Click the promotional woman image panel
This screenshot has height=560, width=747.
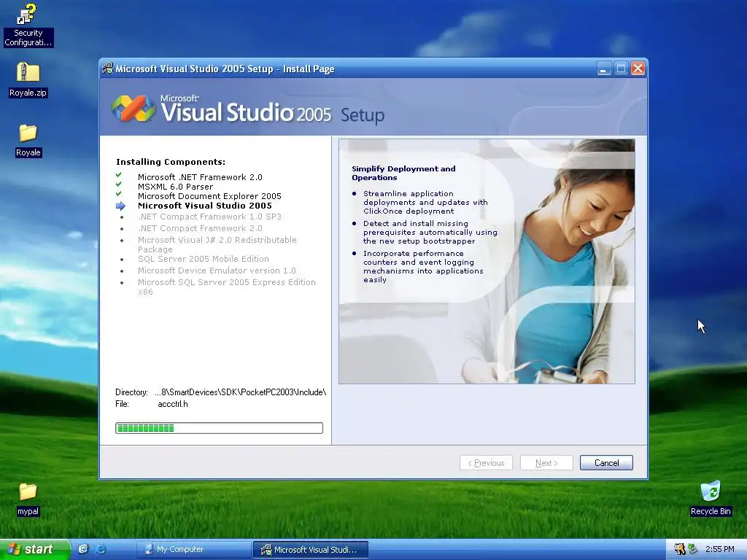click(487, 262)
